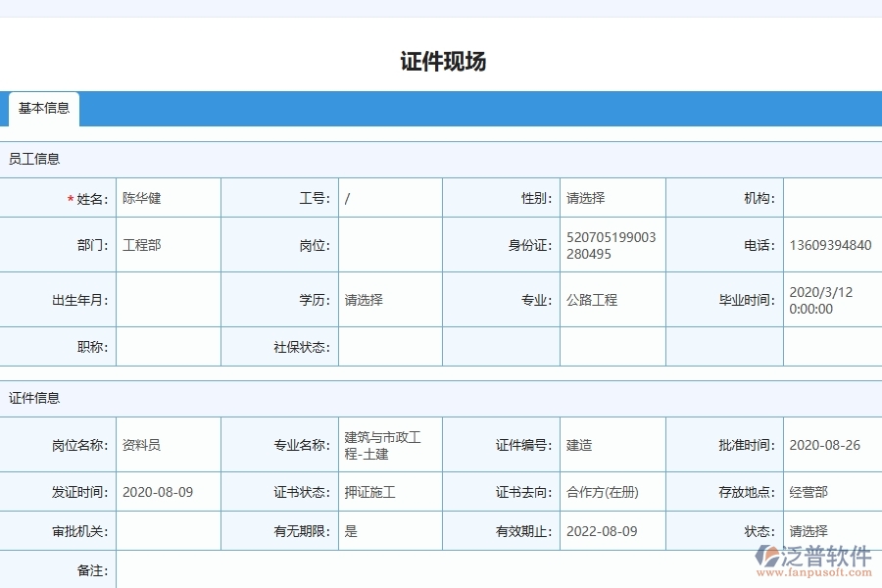Click the 证件现场 page title
The image size is (882, 588).
point(440,61)
